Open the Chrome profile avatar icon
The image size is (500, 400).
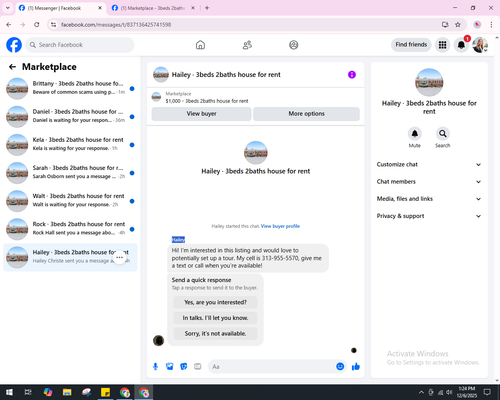click(477, 25)
